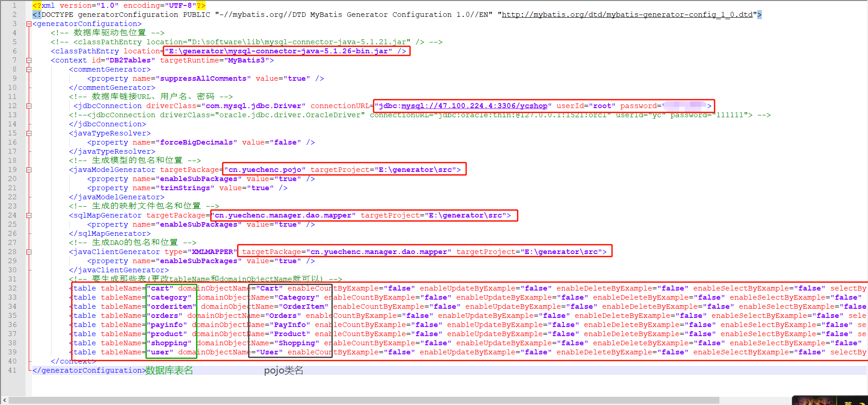Collapse the javaTypeResolver fold marker

[x=29, y=134]
